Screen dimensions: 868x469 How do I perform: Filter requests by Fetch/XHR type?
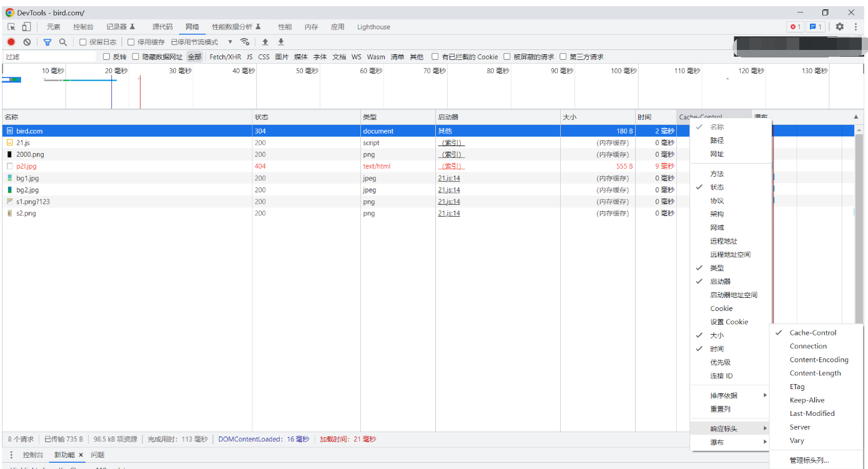[x=225, y=57]
